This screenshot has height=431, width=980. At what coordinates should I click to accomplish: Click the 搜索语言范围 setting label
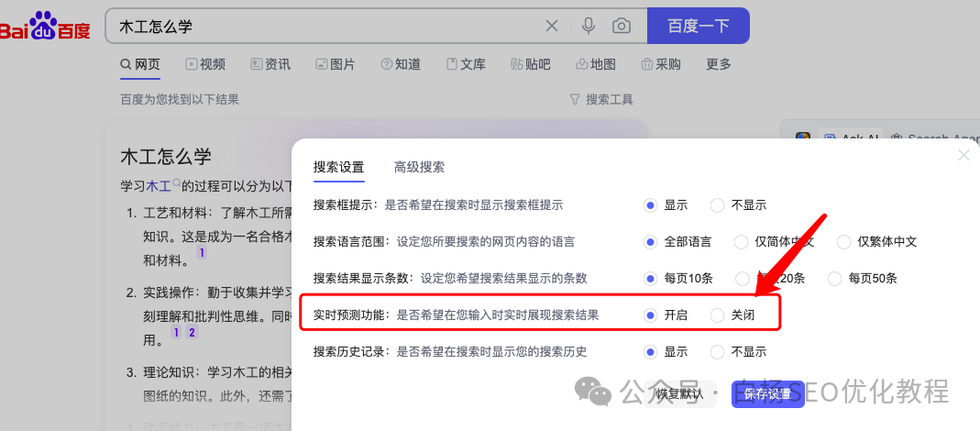352,241
